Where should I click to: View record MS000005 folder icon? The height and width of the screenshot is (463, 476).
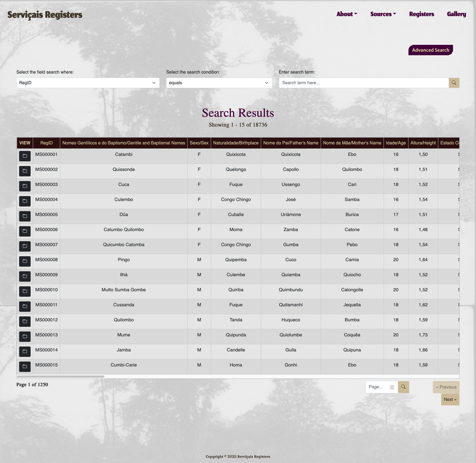click(25, 216)
